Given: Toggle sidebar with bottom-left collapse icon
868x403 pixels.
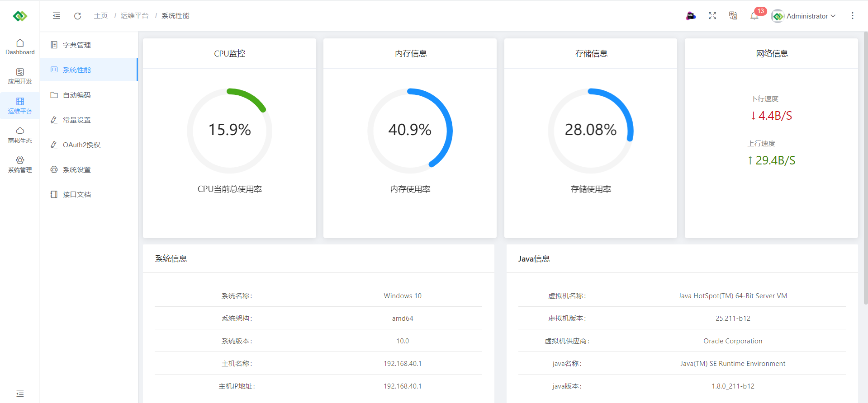Looking at the screenshot, I should coord(20,394).
